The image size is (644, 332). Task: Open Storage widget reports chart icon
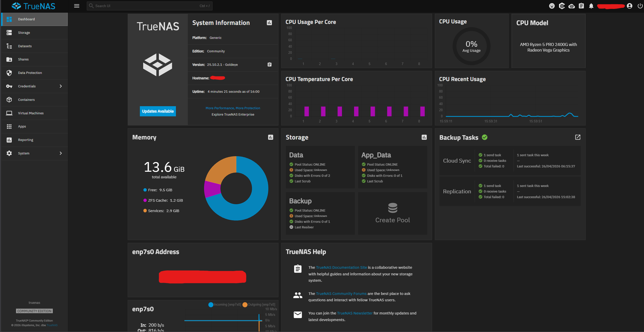click(424, 137)
